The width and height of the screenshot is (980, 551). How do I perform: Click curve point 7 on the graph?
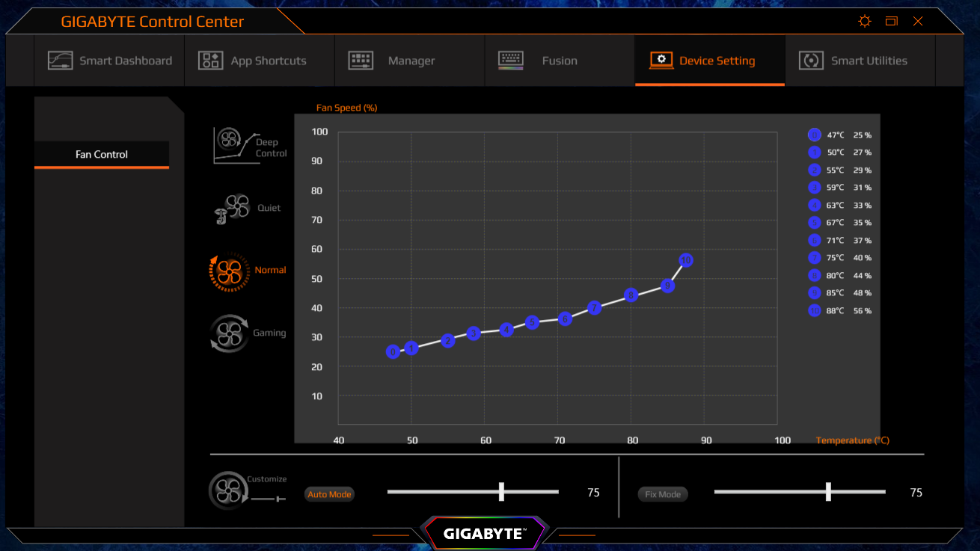(595, 307)
